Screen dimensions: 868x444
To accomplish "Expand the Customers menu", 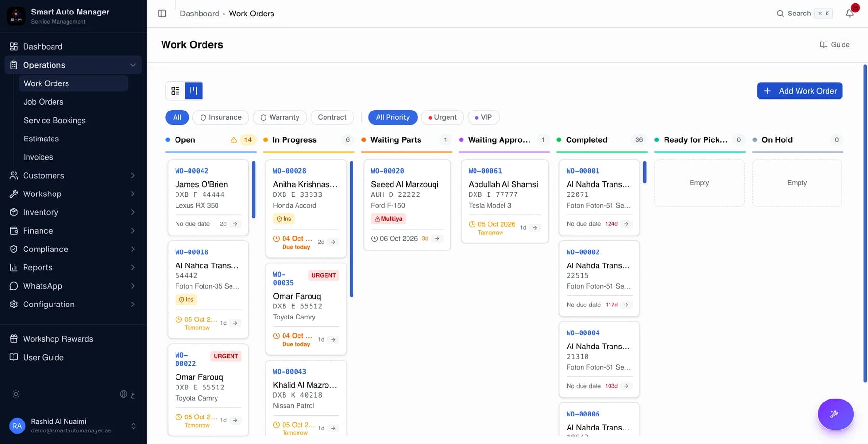I will pyautogui.click(x=73, y=176).
